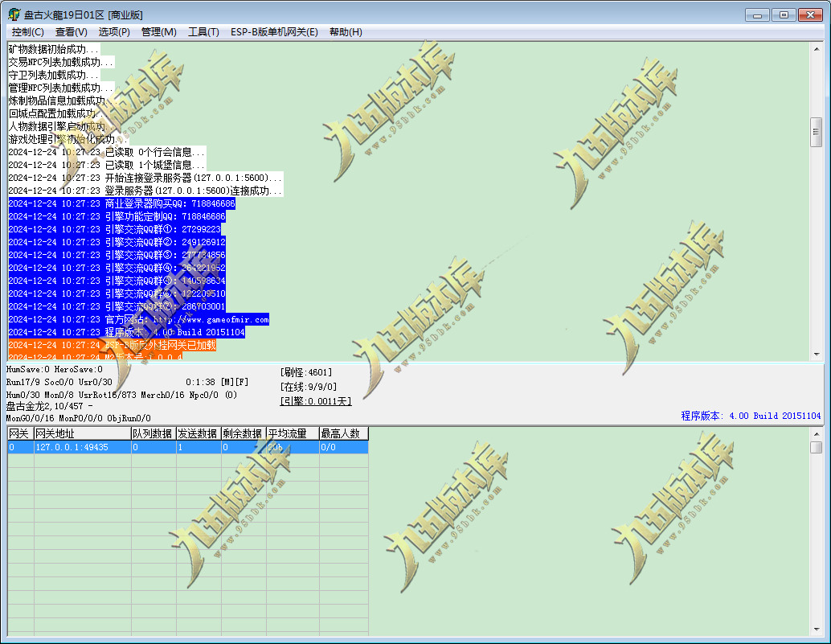Click the [引擎:0.0011天] status label
This screenshot has width=831, height=644.
click(x=316, y=401)
